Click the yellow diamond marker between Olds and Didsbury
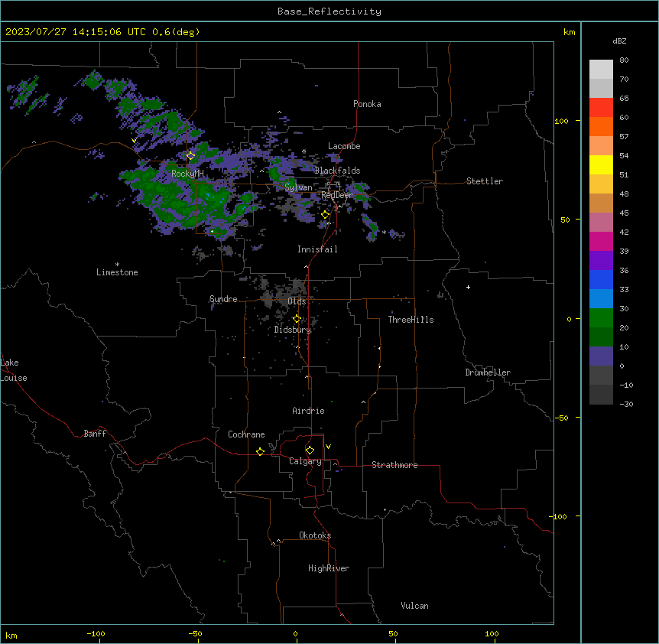The height and width of the screenshot is (644, 659). tap(297, 319)
